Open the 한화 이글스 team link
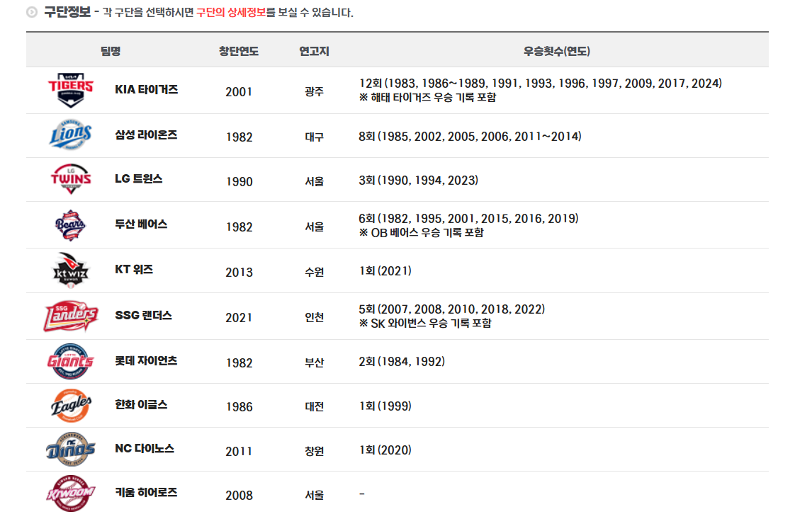 pyautogui.click(x=141, y=405)
